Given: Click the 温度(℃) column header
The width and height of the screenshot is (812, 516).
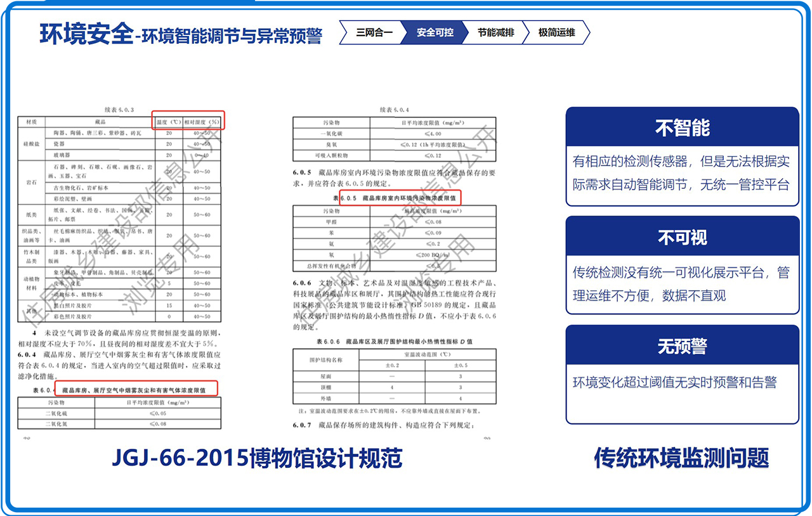Looking at the screenshot, I should (169, 122).
